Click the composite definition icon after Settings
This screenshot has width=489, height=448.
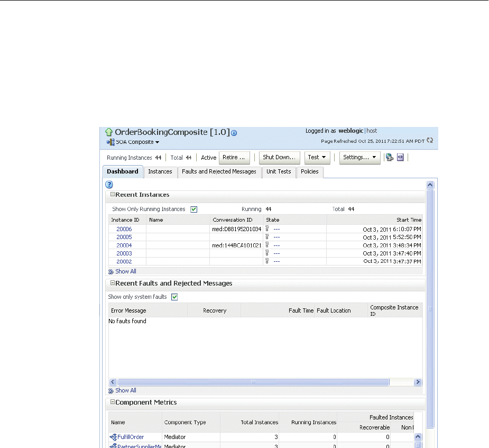click(x=389, y=158)
